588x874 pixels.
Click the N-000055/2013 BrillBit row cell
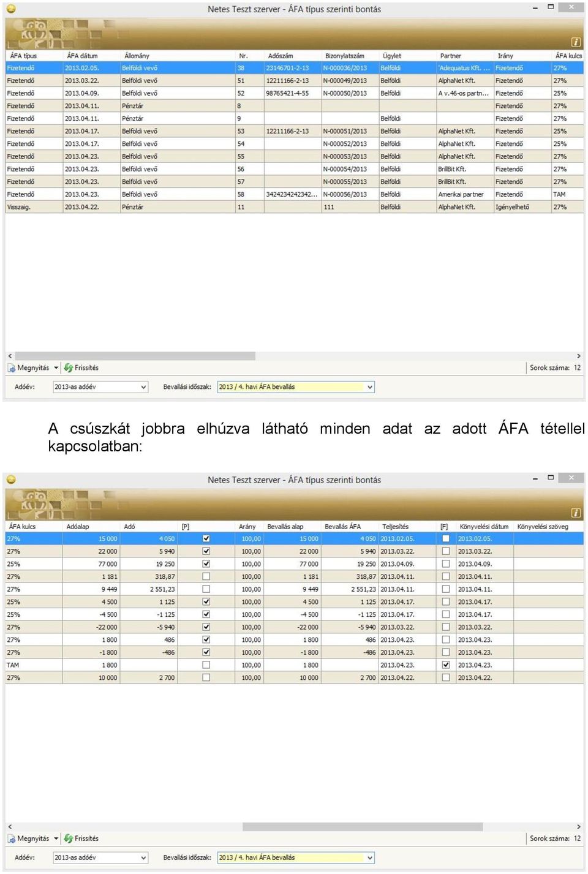pyautogui.click(x=350, y=182)
